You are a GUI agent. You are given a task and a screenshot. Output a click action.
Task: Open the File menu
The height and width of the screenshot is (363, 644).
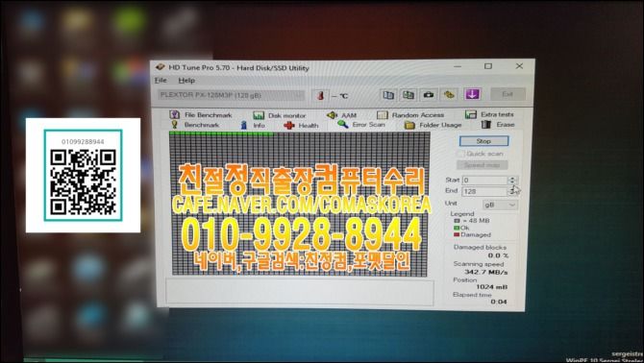click(161, 81)
